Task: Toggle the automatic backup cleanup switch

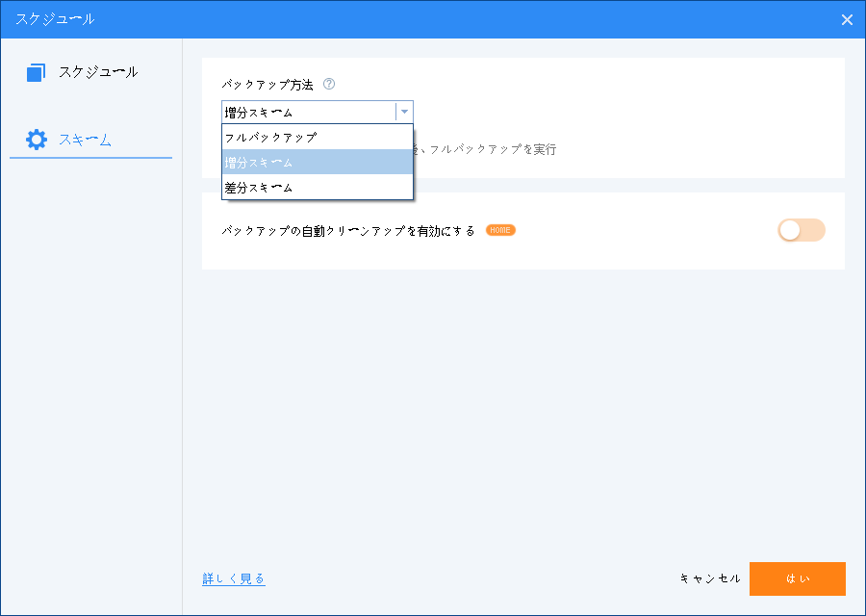Action: 801,230
